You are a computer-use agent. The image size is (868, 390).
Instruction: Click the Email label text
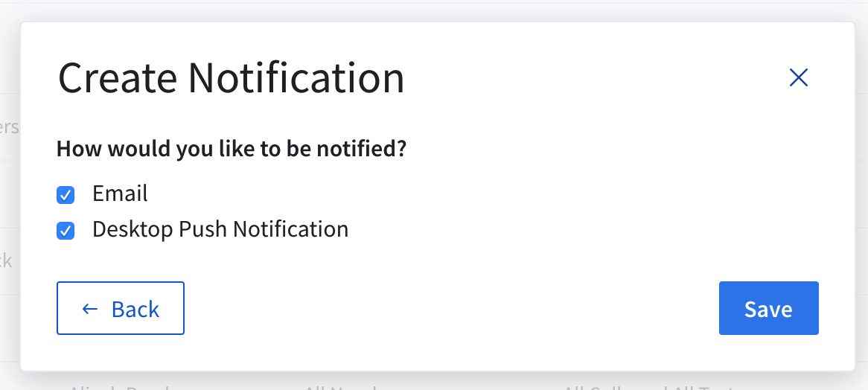click(x=120, y=194)
